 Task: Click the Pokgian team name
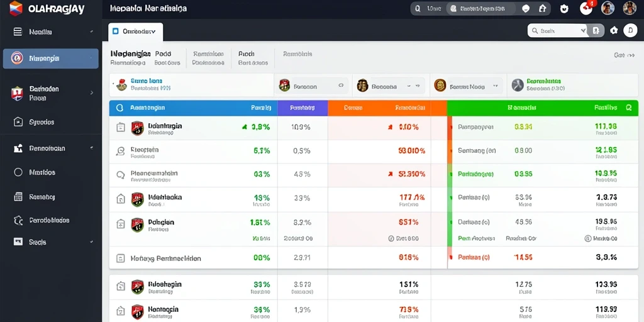coord(161,222)
